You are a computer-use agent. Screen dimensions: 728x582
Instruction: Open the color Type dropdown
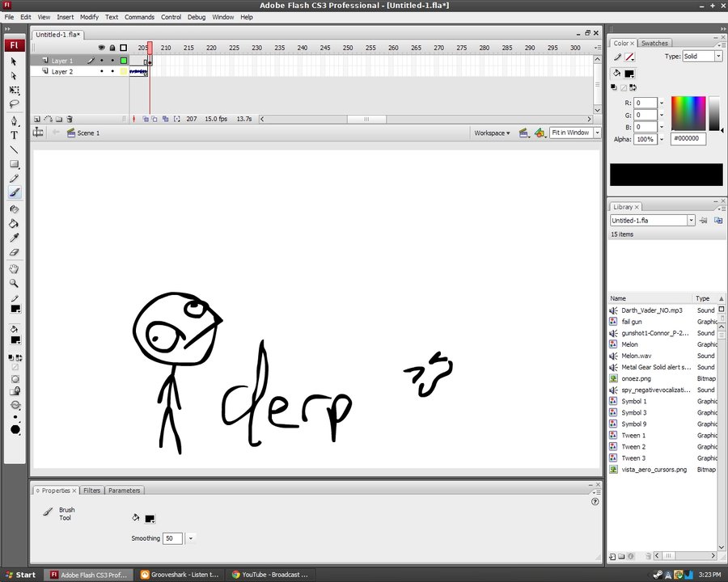[x=702, y=57]
